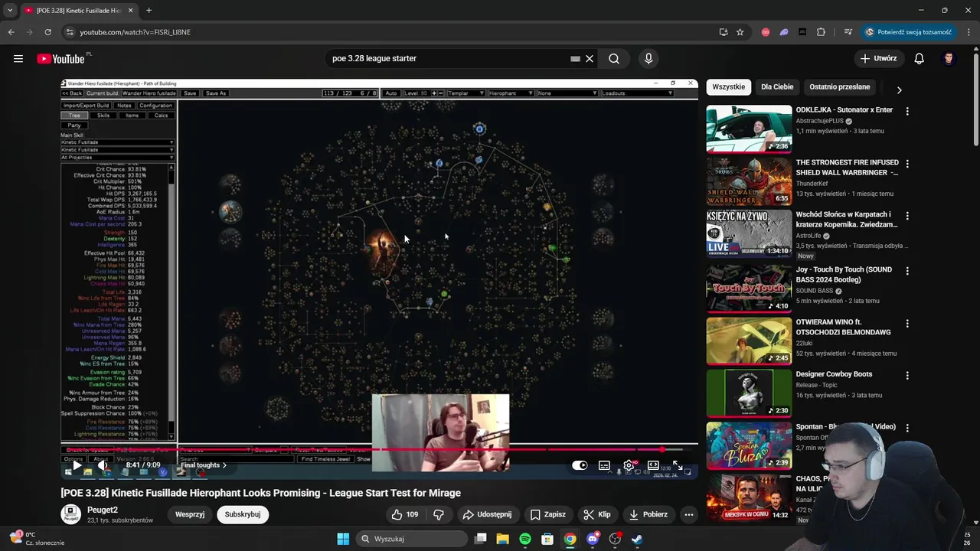Toggle the autoplay switch in the player
Viewport: 980px width, 551px height.
pyautogui.click(x=580, y=465)
